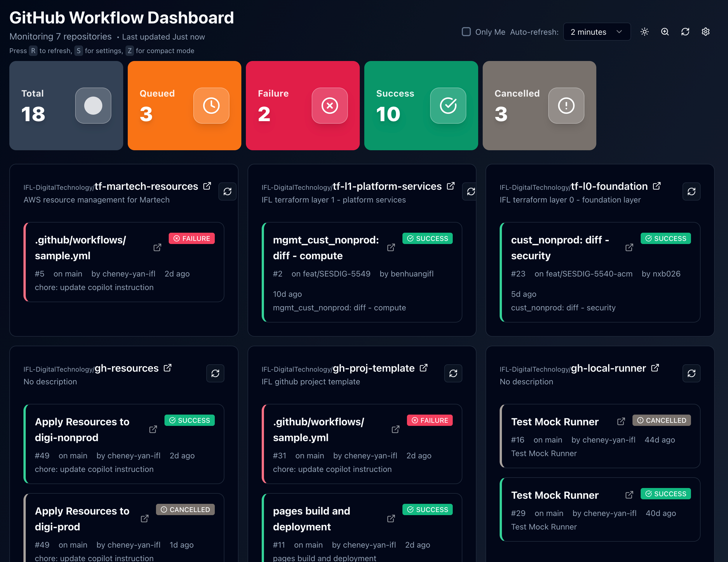Click "on feat/SESDIG-5540-acm" branch text
The image size is (728, 562).
tap(583, 274)
